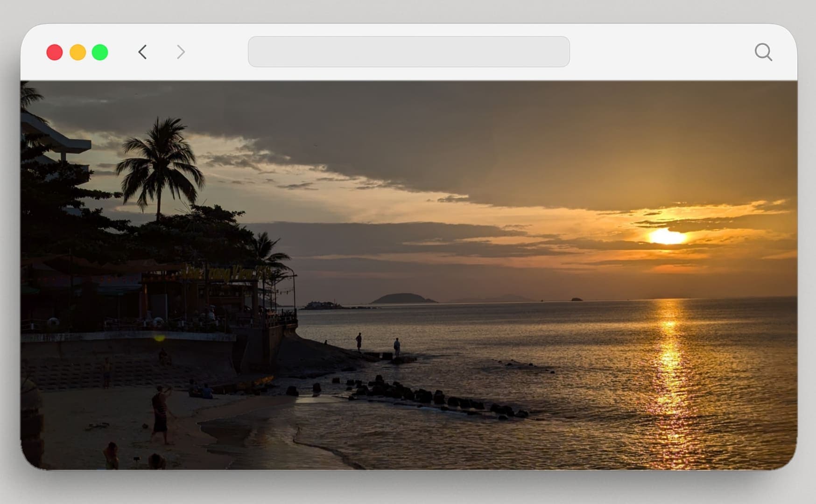The width and height of the screenshot is (816, 504).
Task: Click the right fisherman standing on the rocks
Action: [397, 347]
